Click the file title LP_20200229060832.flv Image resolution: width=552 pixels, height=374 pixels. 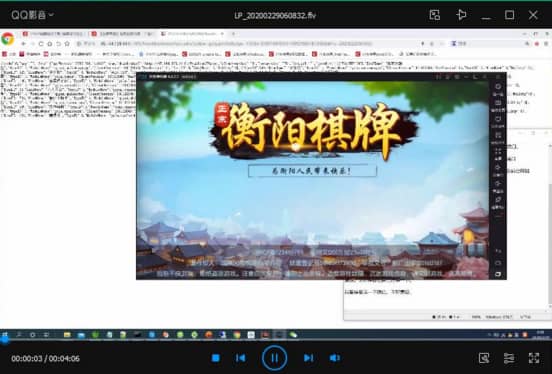(275, 15)
